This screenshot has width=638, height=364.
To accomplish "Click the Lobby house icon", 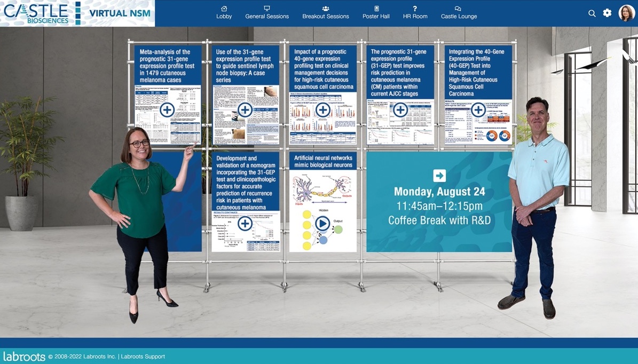I will point(224,9).
